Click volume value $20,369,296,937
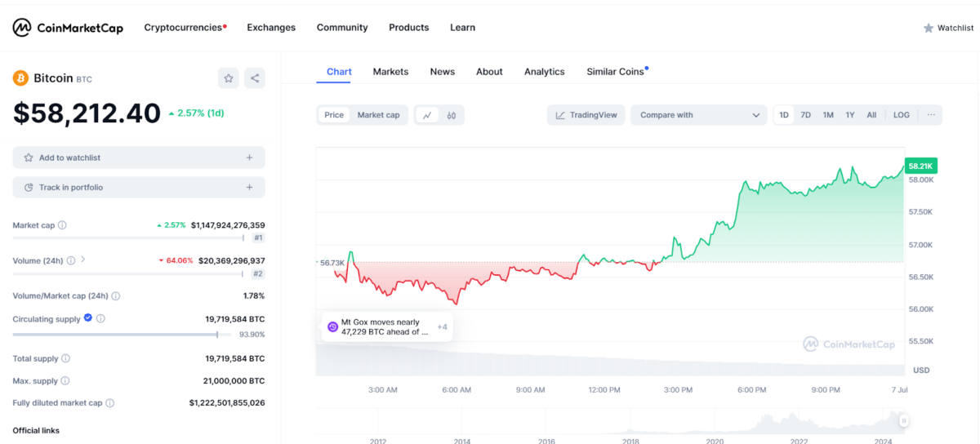Image resolution: width=980 pixels, height=444 pixels. 232,261
